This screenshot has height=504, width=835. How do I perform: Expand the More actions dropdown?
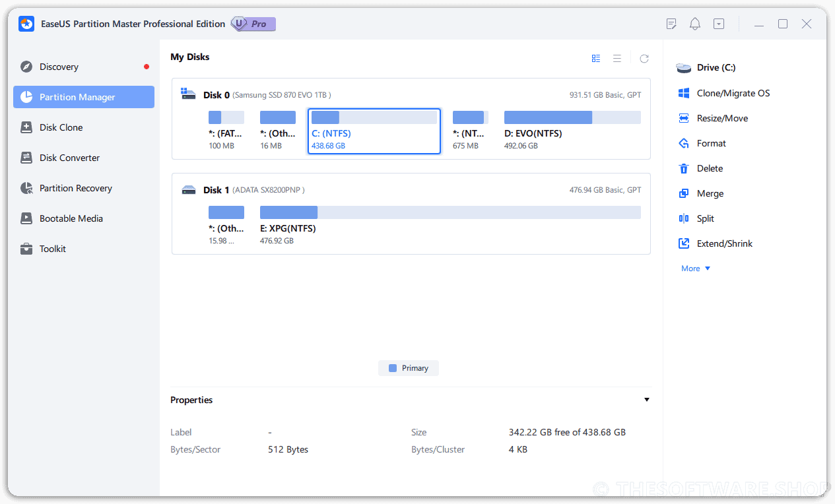[x=696, y=268]
